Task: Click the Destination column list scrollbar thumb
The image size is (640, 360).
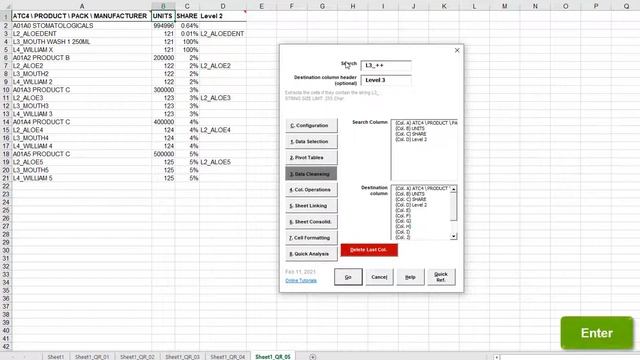Action: click(453, 207)
